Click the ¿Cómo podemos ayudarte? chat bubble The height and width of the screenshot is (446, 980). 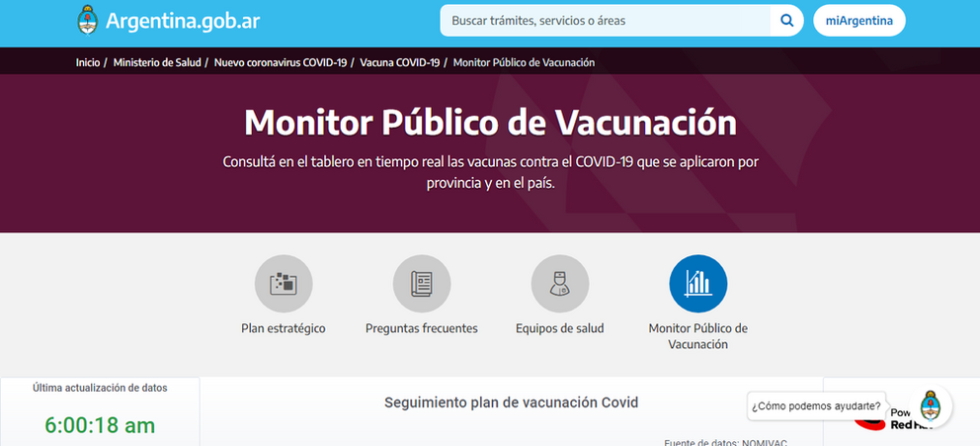pos(816,406)
